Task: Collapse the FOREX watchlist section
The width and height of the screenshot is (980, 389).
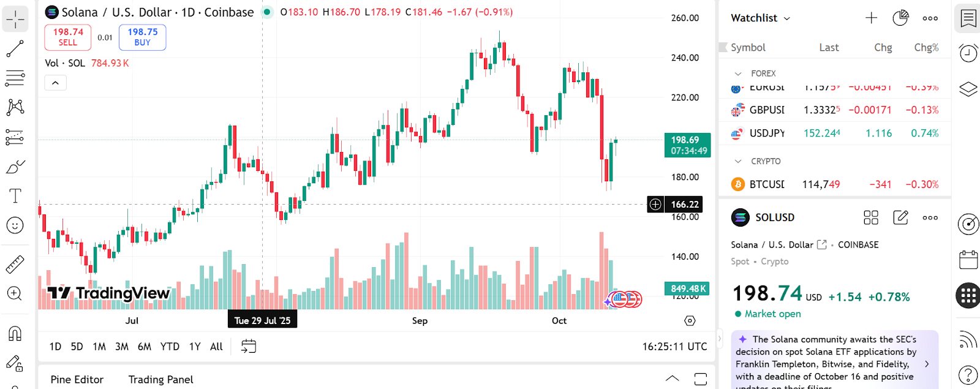Action: [x=738, y=74]
